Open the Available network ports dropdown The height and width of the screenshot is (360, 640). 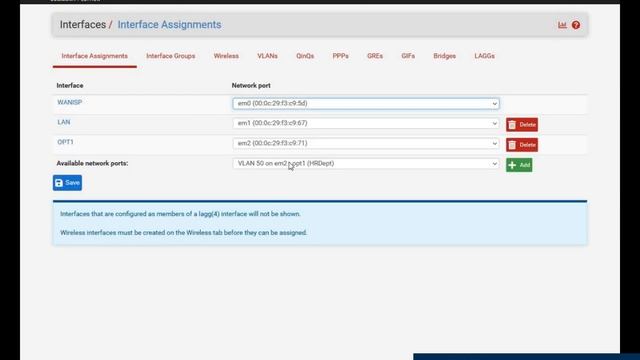click(x=366, y=163)
